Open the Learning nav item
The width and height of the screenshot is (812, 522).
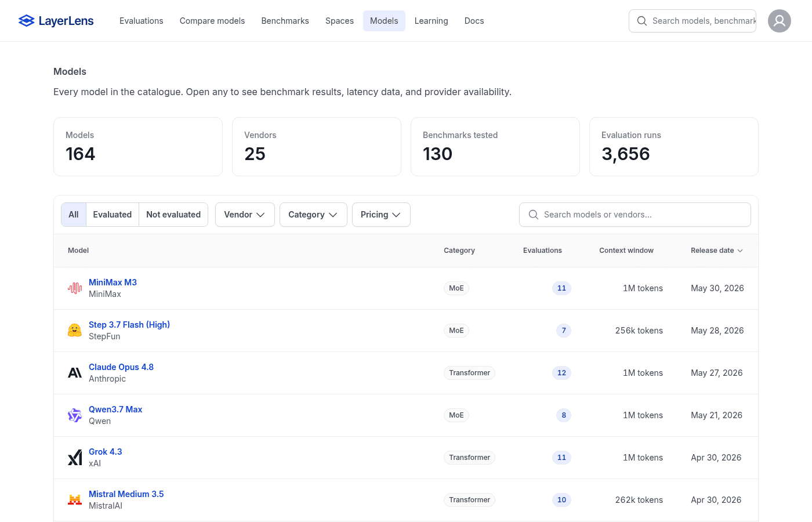coord(432,21)
